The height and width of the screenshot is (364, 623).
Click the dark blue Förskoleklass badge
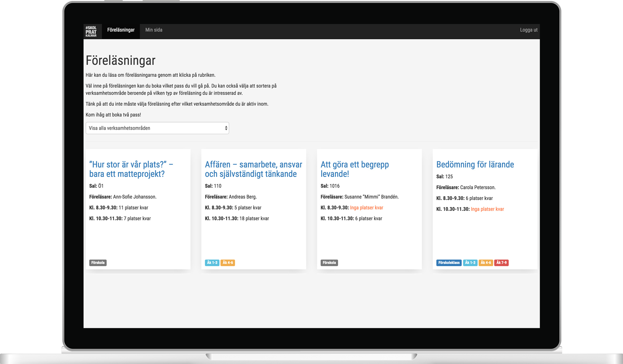click(x=449, y=263)
